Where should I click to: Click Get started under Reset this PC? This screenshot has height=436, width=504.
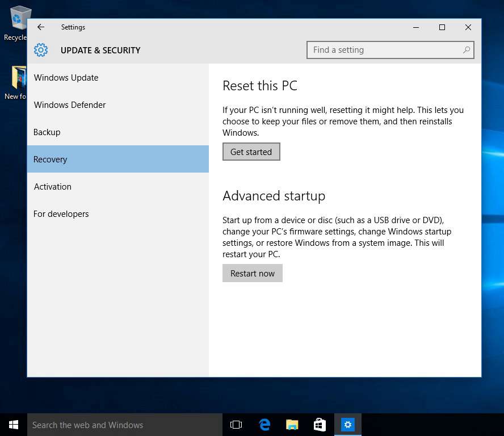pyautogui.click(x=251, y=152)
